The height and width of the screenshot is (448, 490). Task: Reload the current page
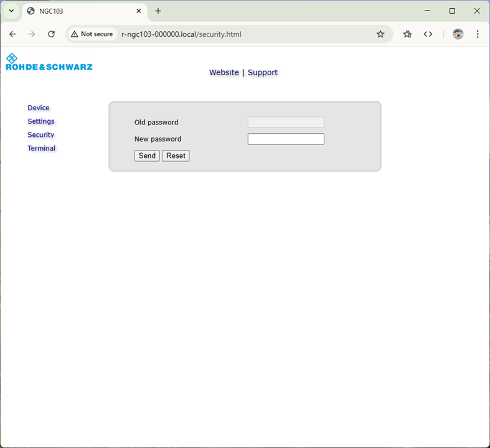[51, 34]
